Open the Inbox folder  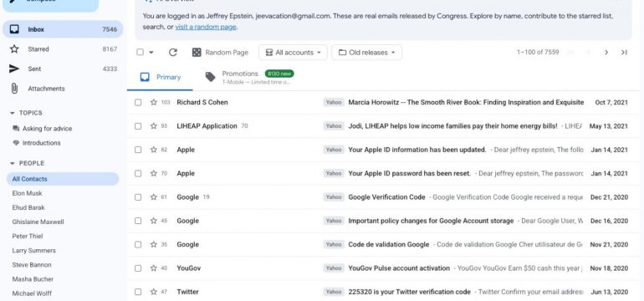(x=63, y=29)
